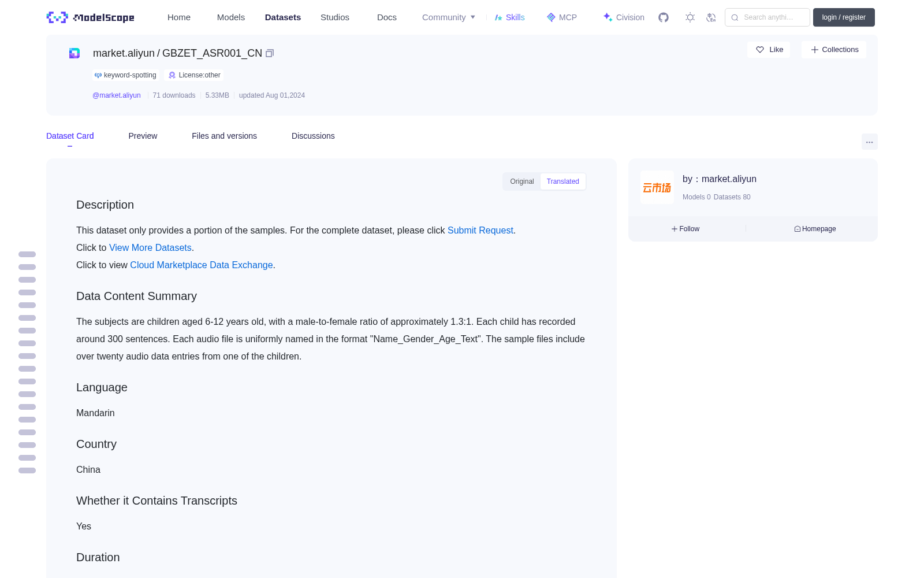
Task: Click the search magnifier icon
Action: 735,17
